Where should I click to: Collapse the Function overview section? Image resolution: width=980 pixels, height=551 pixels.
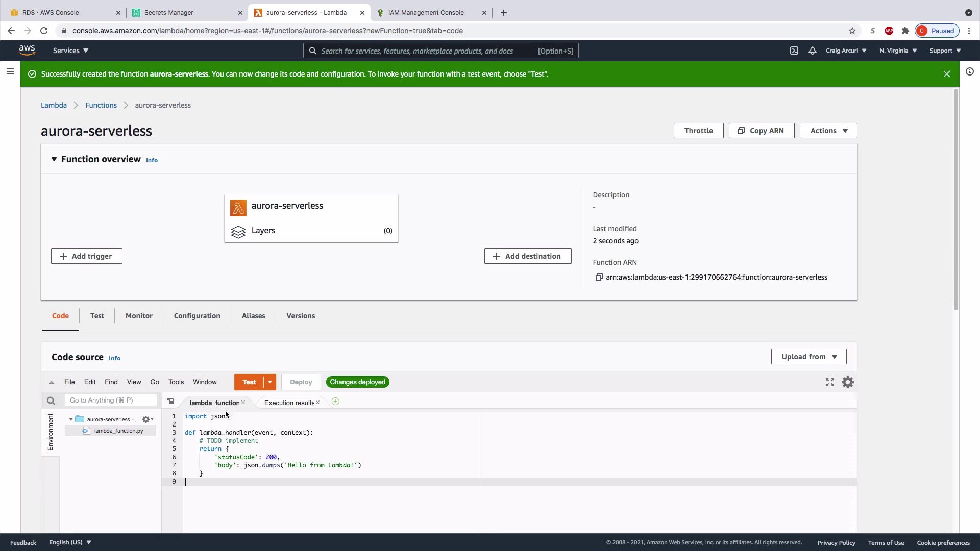(x=54, y=159)
